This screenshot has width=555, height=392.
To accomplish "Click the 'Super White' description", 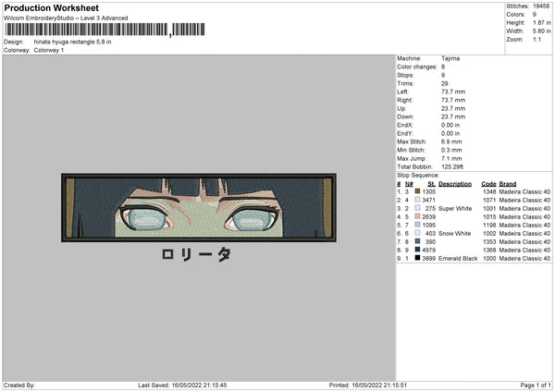I will pyautogui.click(x=455, y=209).
